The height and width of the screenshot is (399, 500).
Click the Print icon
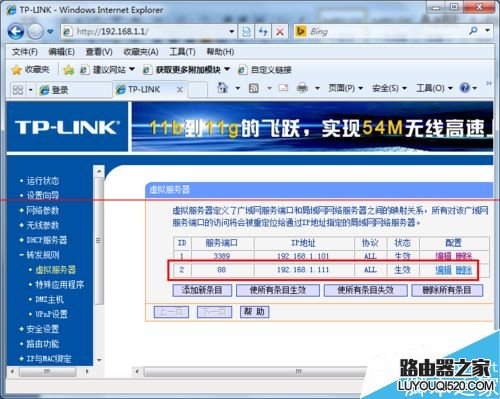coord(302,88)
